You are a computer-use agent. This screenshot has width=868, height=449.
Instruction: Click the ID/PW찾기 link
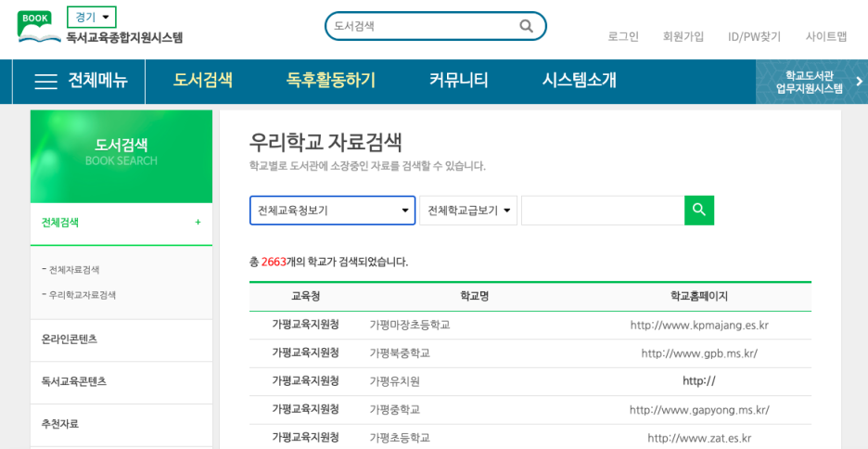pyautogui.click(x=755, y=37)
